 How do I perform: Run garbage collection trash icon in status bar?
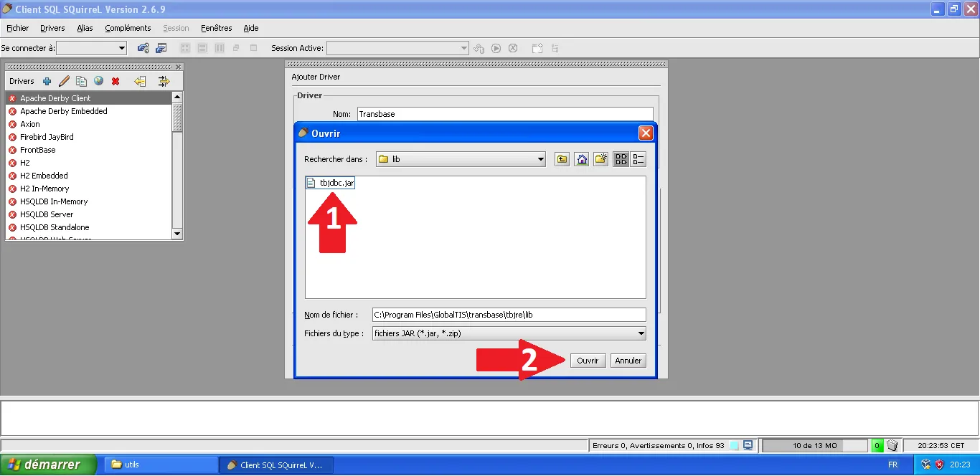point(892,445)
